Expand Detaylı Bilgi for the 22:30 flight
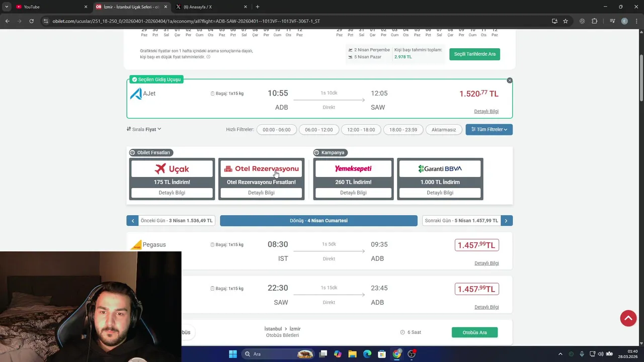The width and height of the screenshot is (644, 362). tap(487, 307)
